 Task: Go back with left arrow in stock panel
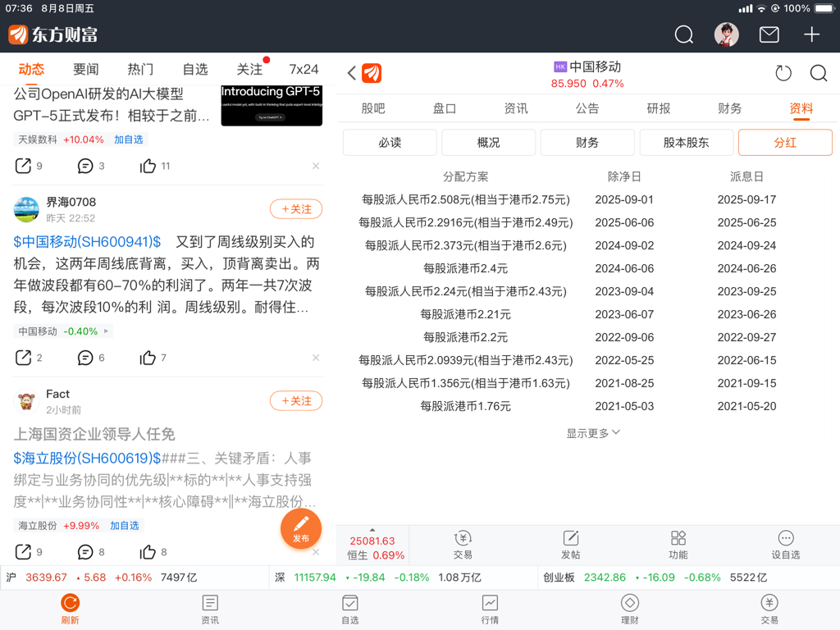(351, 73)
